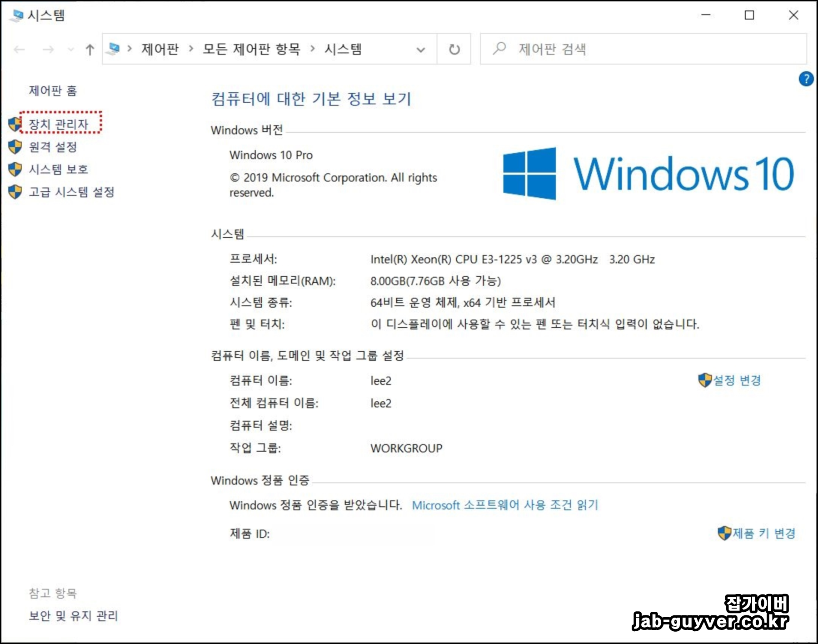Click the shield icon beside 고급 시스템 설정

[x=15, y=192]
